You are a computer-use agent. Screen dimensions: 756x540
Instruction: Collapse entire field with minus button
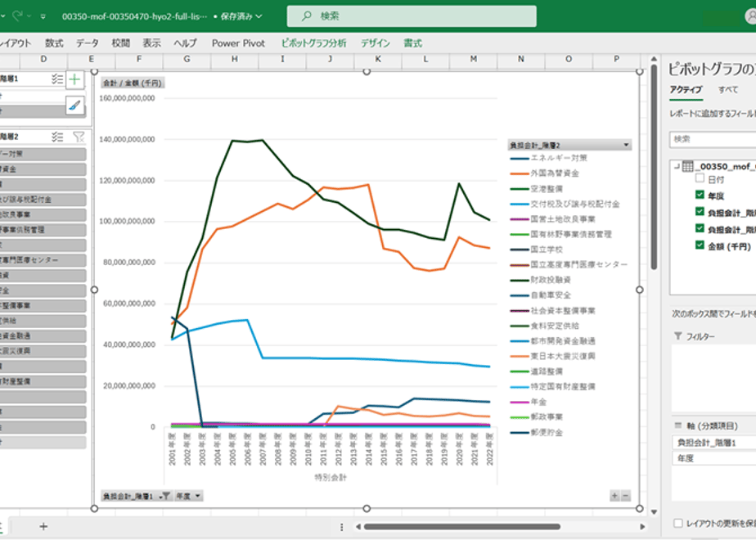click(x=626, y=496)
